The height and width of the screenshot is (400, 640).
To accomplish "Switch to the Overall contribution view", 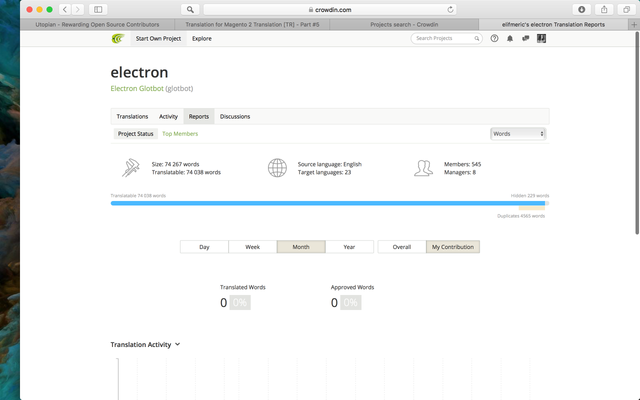I will 401,246.
